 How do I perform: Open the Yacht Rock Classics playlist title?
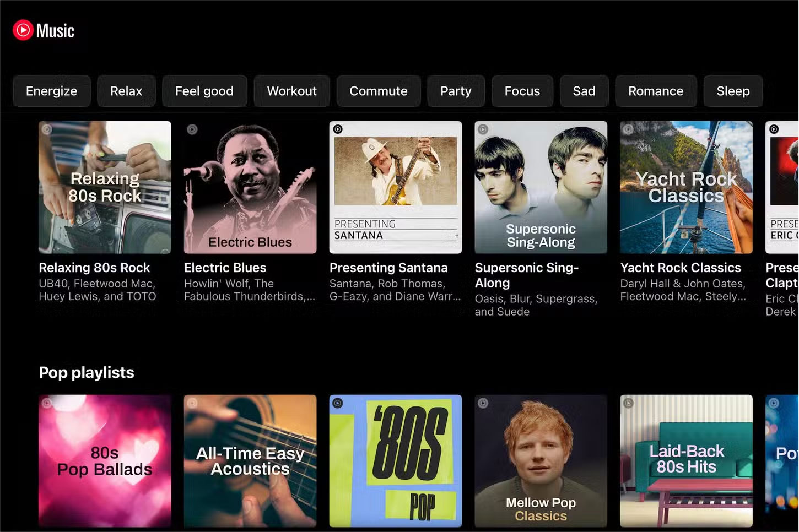click(681, 268)
